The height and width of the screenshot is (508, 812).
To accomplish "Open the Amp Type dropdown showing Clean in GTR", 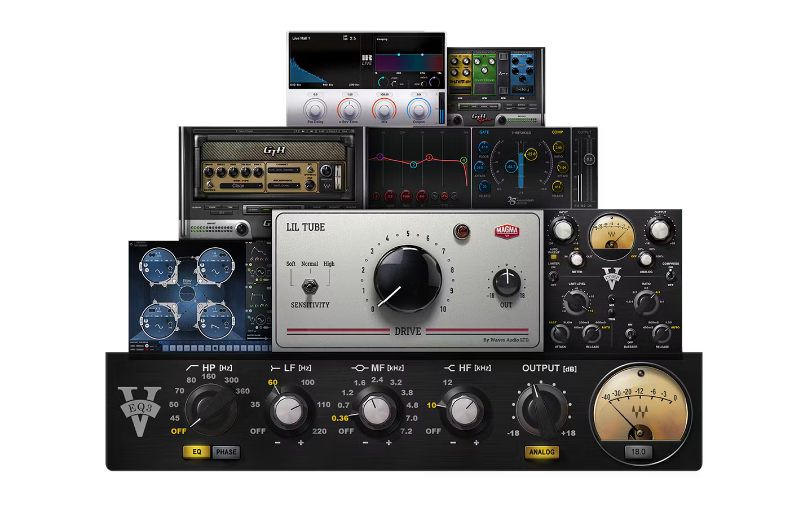I will pos(240,186).
